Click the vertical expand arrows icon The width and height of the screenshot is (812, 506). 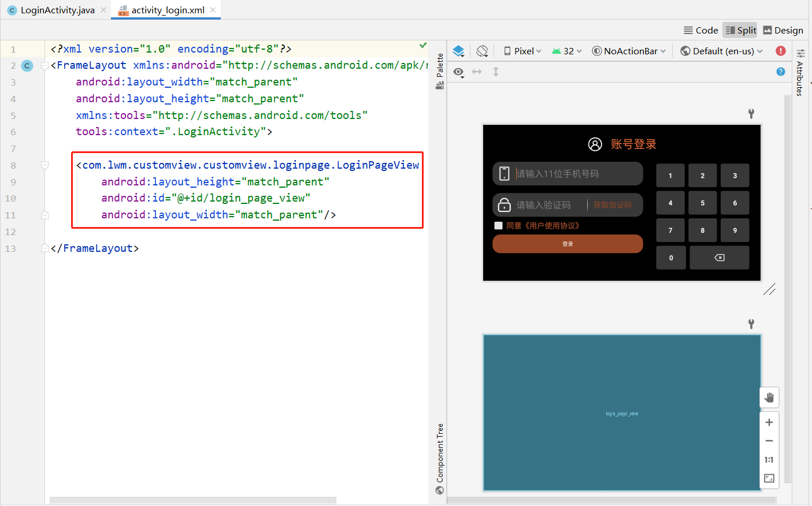point(496,72)
